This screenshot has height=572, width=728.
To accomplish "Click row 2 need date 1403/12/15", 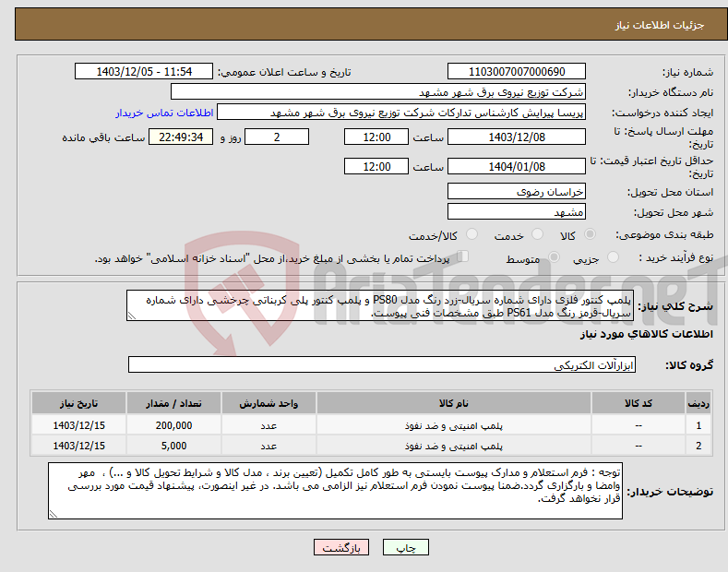I will [78, 446].
